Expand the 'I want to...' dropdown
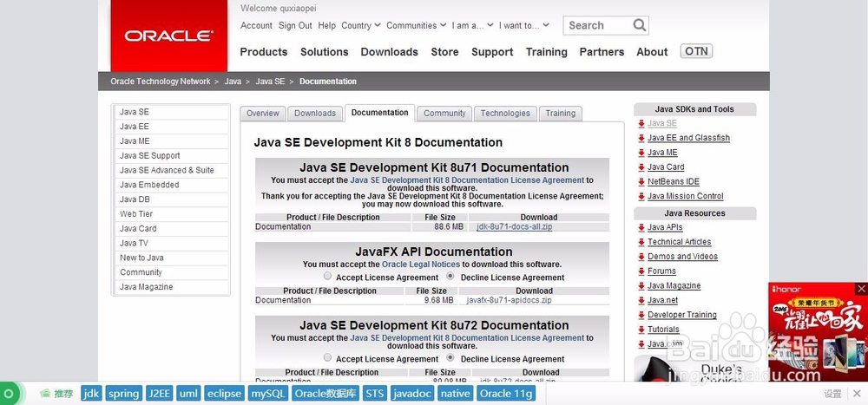The image size is (868, 405). click(x=523, y=25)
